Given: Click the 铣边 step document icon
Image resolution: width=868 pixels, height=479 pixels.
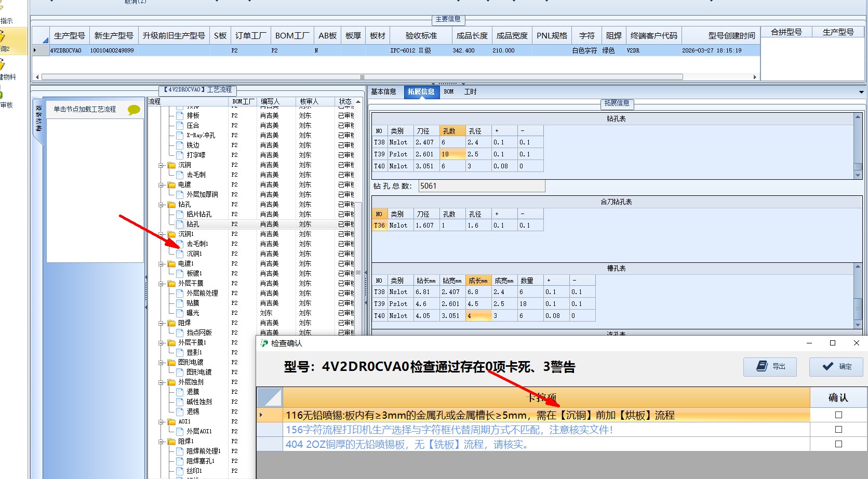Looking at the screenshot, I should 180,145.
